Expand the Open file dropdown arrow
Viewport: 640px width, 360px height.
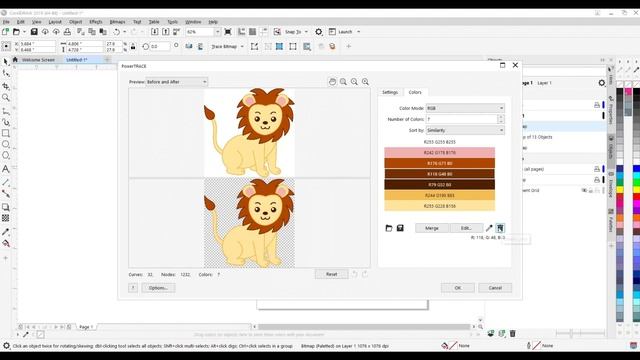[x=24, y=32]
